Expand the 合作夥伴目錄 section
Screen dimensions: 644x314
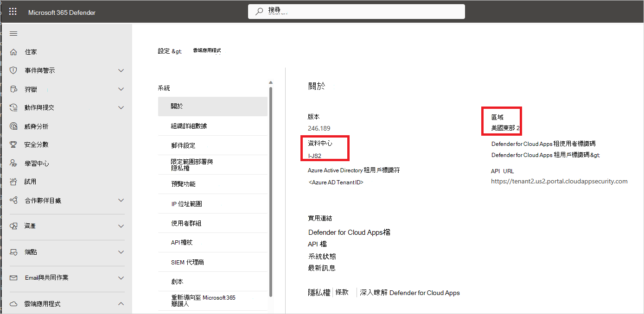(120, 201)
